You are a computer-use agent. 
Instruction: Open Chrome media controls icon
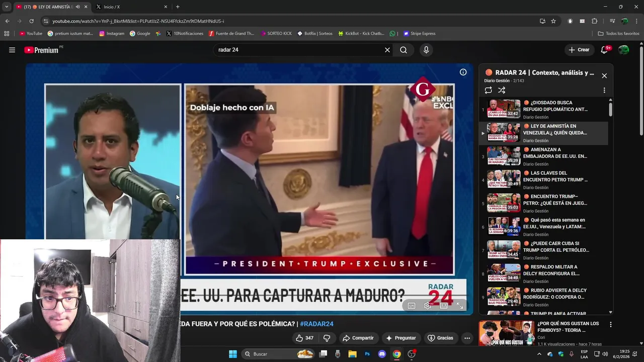[x=612, y=21]
